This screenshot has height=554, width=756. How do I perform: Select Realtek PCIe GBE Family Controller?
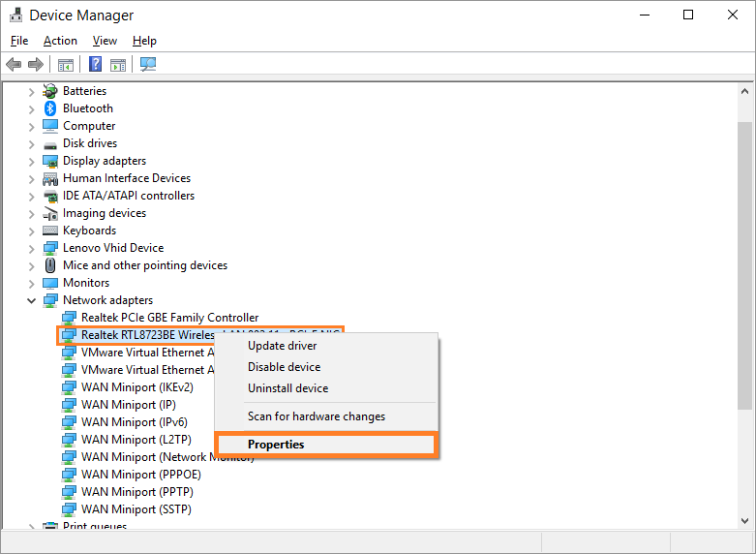[x=169, y=318]
